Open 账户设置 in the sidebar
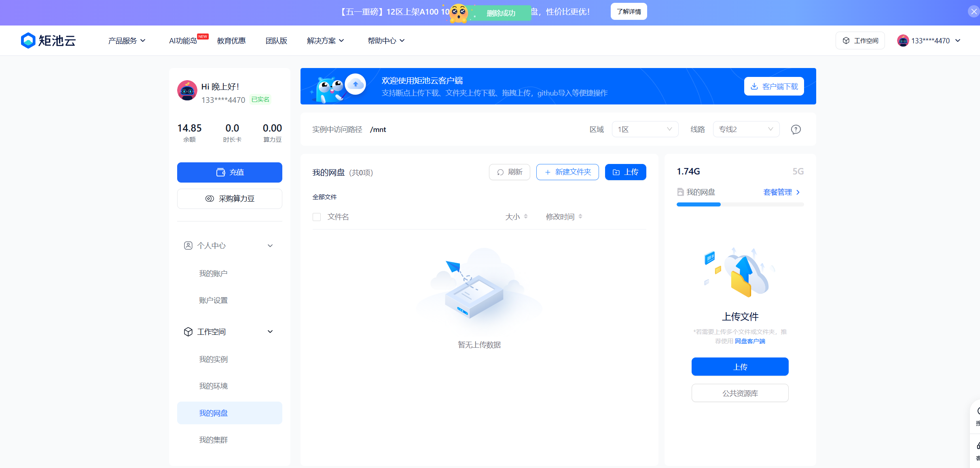The width and height of the screenshot is (980, 468). (x=213, y=300)
